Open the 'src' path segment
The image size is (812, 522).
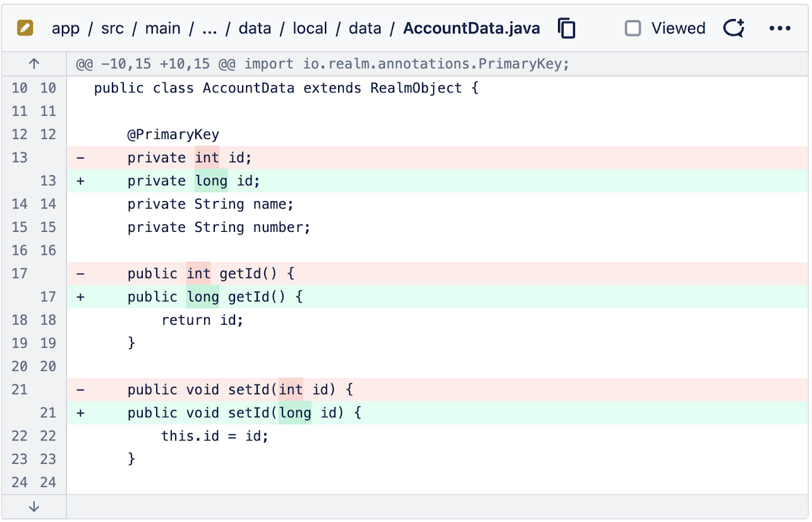point(112,28)
